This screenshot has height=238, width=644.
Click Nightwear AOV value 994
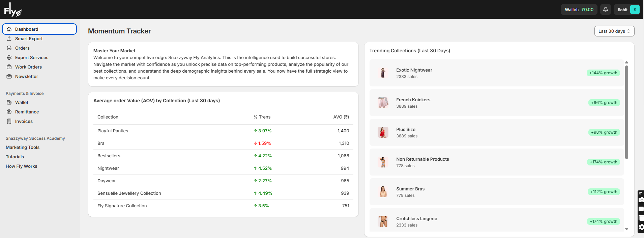click(x=345, y=168)
